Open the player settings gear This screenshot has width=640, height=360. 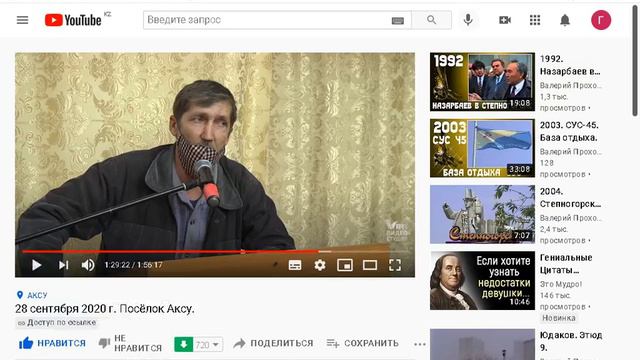320,265
